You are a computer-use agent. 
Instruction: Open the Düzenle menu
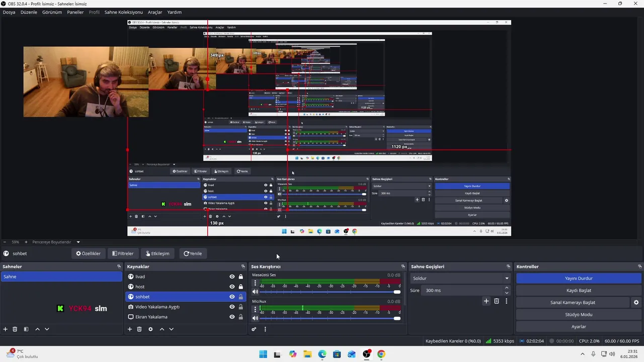coord(29,12)
